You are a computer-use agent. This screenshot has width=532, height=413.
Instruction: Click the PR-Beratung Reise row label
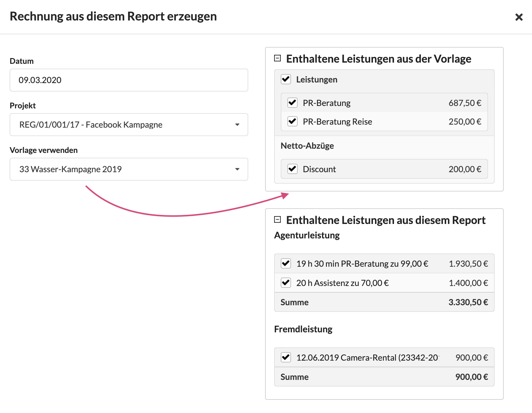337,122
